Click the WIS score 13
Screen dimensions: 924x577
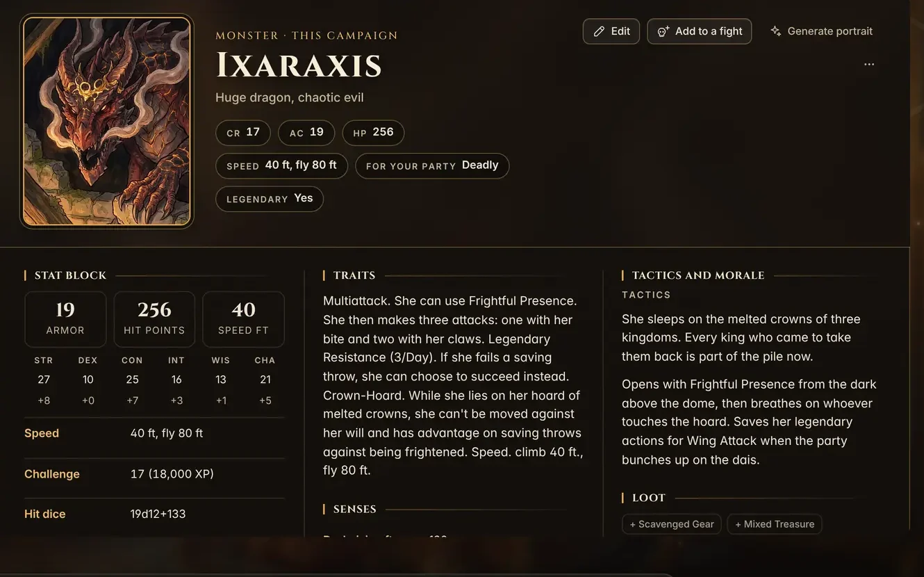point(221,380)
